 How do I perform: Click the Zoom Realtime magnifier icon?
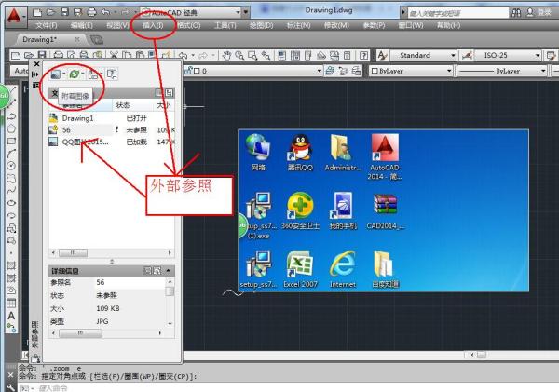[x=239, y=55]
